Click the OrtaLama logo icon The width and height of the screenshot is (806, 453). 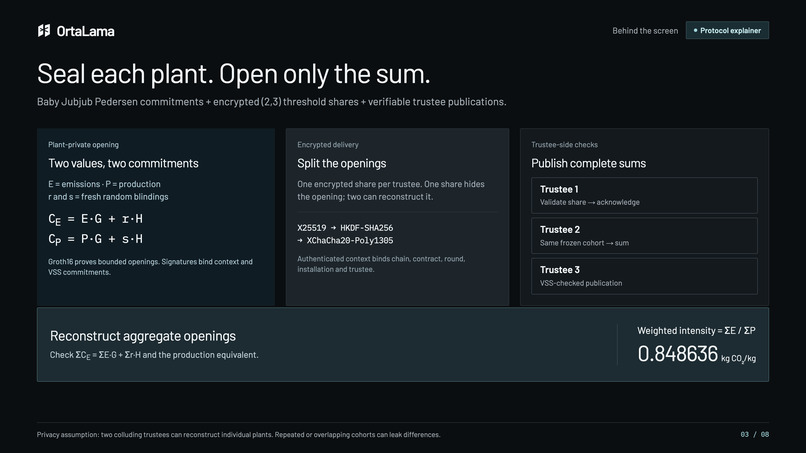(x=44, y=31)
